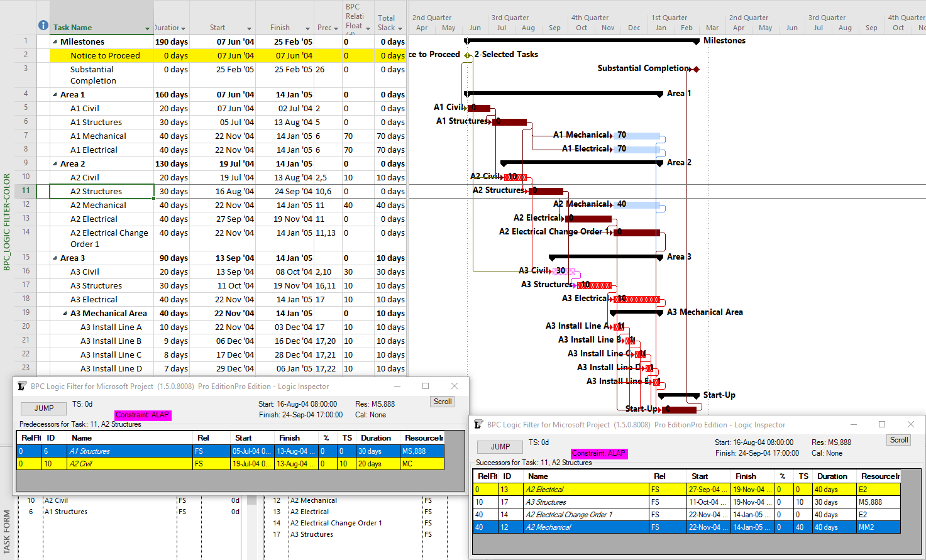Select the A2 Mechanical successor row

[x=585, y=527]
